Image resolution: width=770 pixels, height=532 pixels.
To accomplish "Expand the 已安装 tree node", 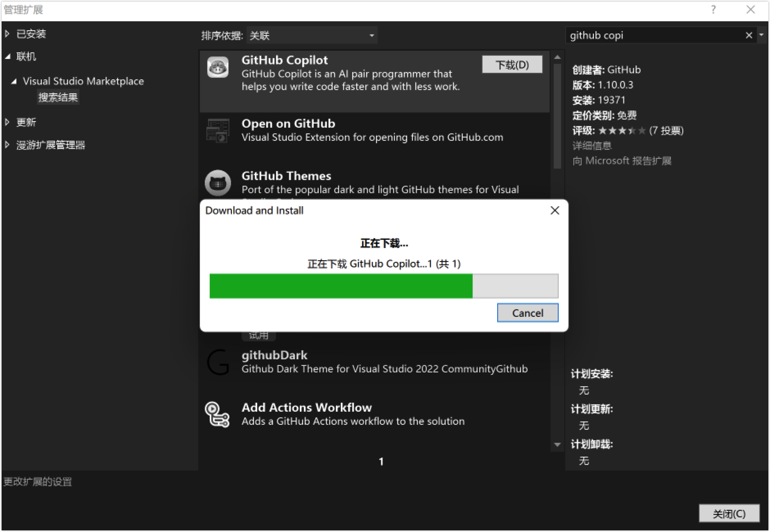I will 7,34.
